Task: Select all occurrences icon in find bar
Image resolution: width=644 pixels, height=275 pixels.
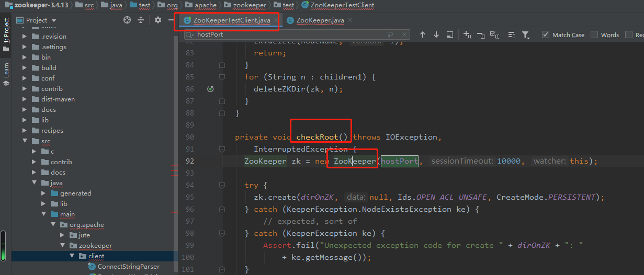Action: point(495,35)
